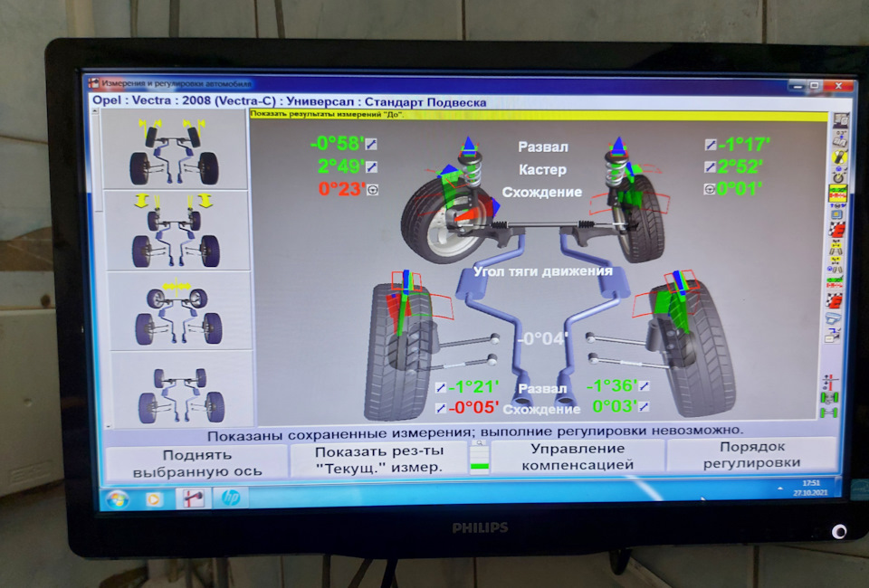Screen dimensions: 869x588
Task: Click steering wheel icon beside toe 0°23'
Action: click(373, 190)
